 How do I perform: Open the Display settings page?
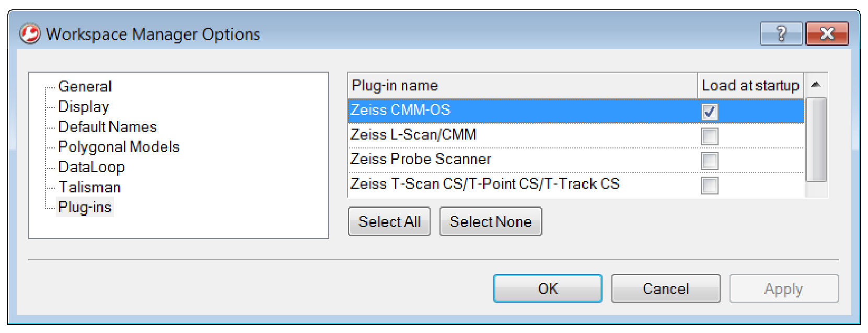[83, 107]
